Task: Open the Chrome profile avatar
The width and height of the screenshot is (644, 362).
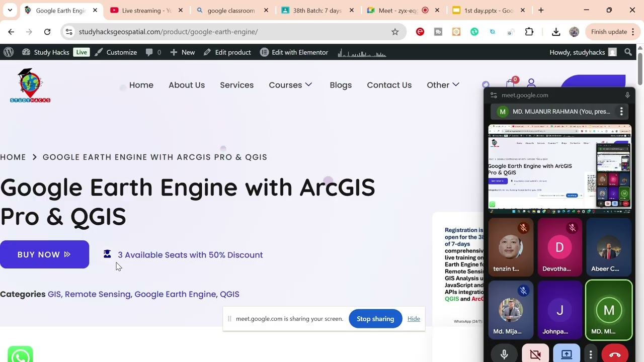Action: pyautogui.click(x=574, y=32)
